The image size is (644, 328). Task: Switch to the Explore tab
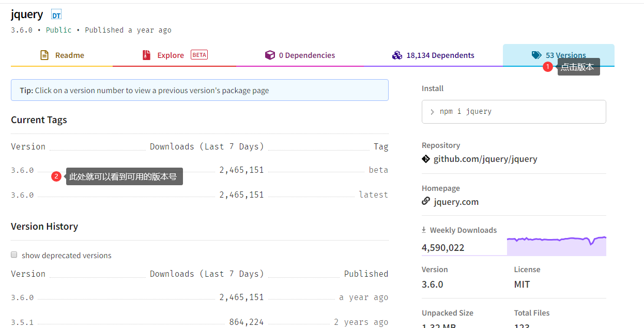click(174, 55)
